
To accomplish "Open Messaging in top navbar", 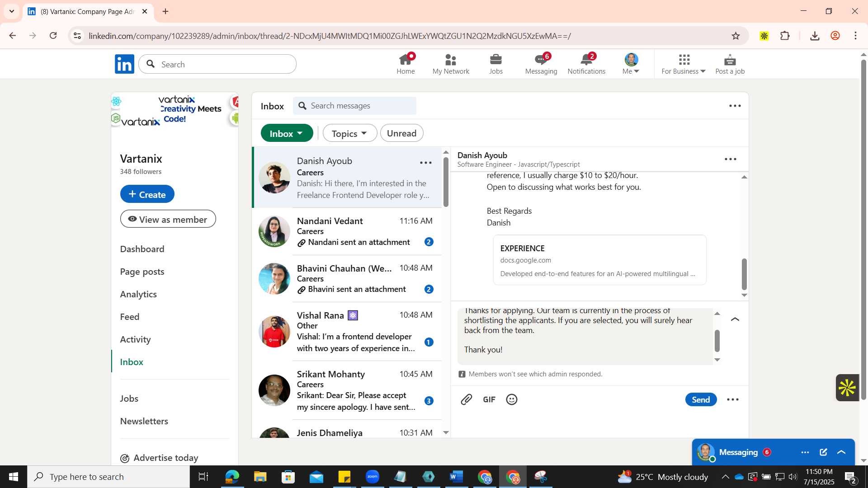I will 541,64.
